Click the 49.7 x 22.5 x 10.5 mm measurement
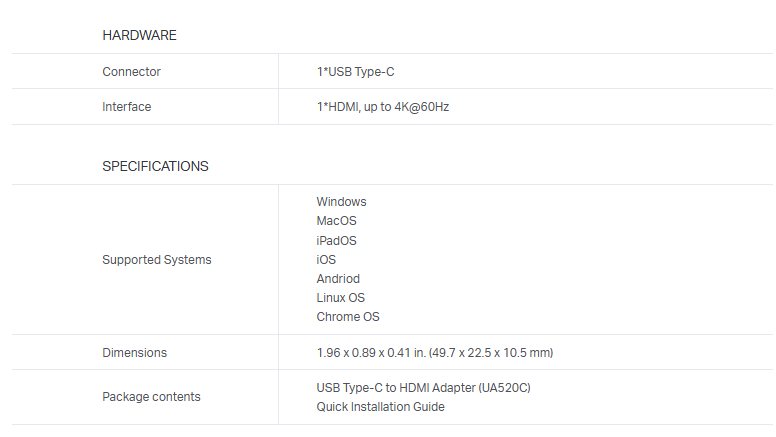Image resolution: width=776 pixels, height=437 pixels. click(496, 353)
